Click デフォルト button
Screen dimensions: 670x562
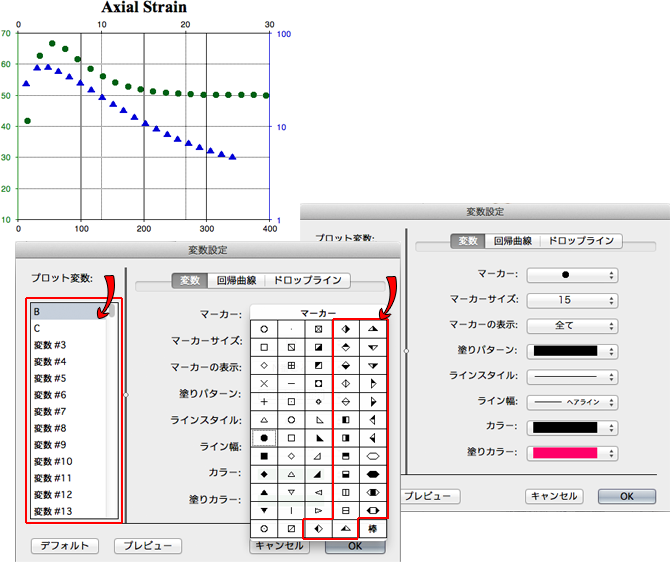(x=65, y=546)
